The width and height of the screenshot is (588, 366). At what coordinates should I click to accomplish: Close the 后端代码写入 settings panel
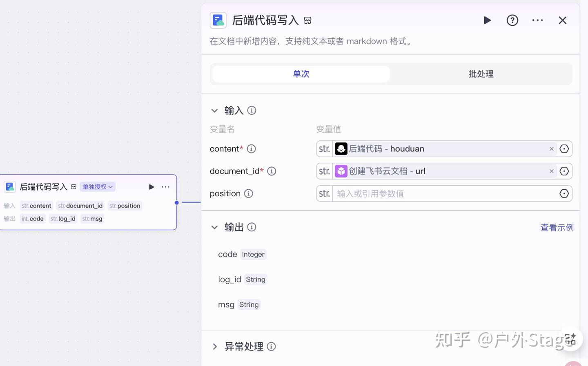click(563, 20)
